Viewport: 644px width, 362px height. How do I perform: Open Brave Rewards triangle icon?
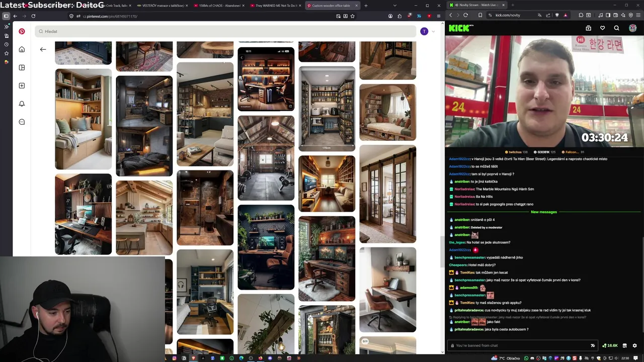coord(565,15)
